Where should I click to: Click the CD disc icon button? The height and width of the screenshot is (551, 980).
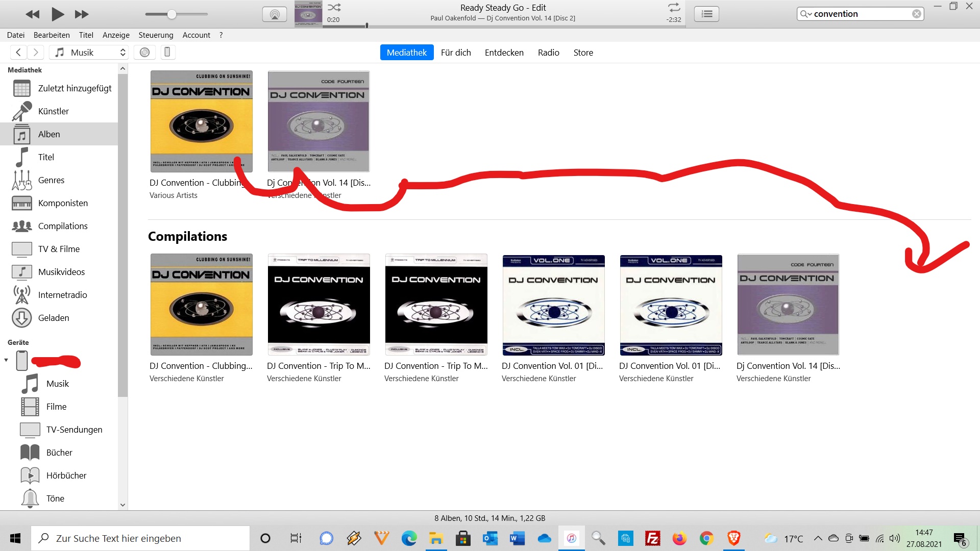click(145, 52)
